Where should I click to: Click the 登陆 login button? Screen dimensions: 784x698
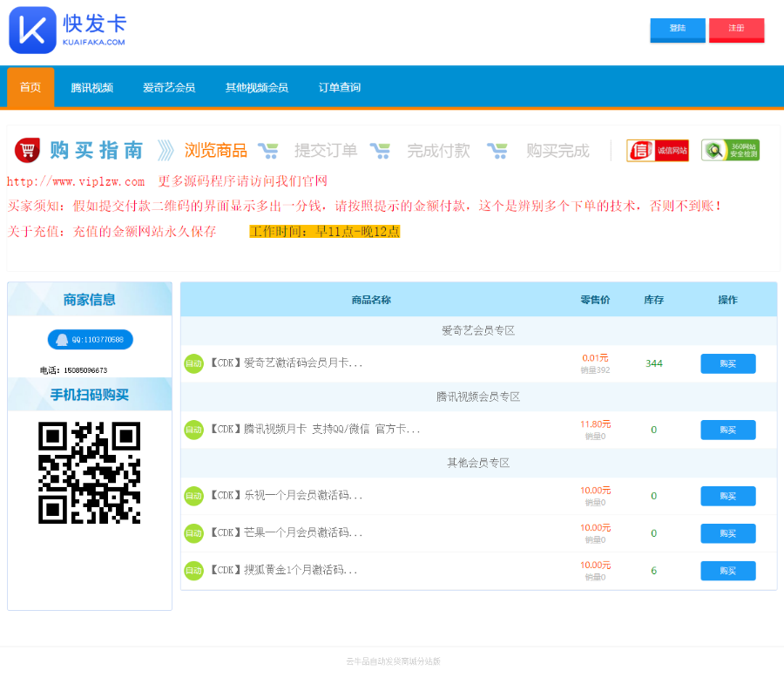[x=678, y=30]
